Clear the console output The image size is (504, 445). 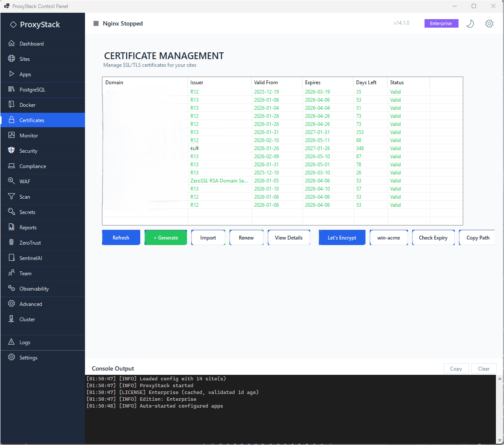point(484,368)
